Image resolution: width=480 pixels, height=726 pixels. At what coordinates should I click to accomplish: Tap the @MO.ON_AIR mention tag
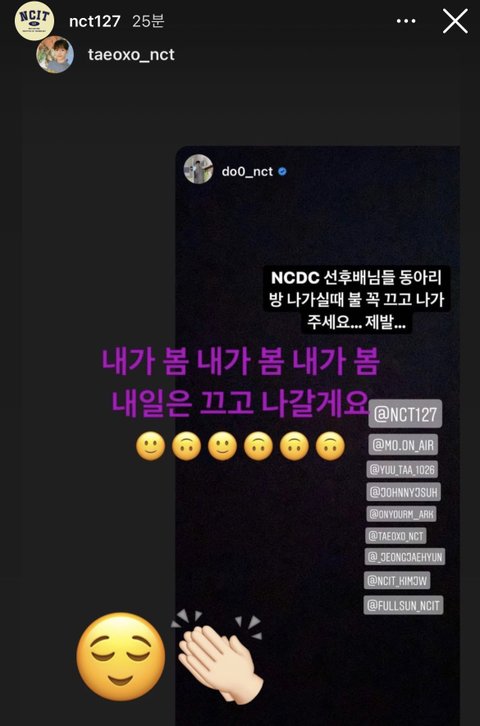(403, 445)
